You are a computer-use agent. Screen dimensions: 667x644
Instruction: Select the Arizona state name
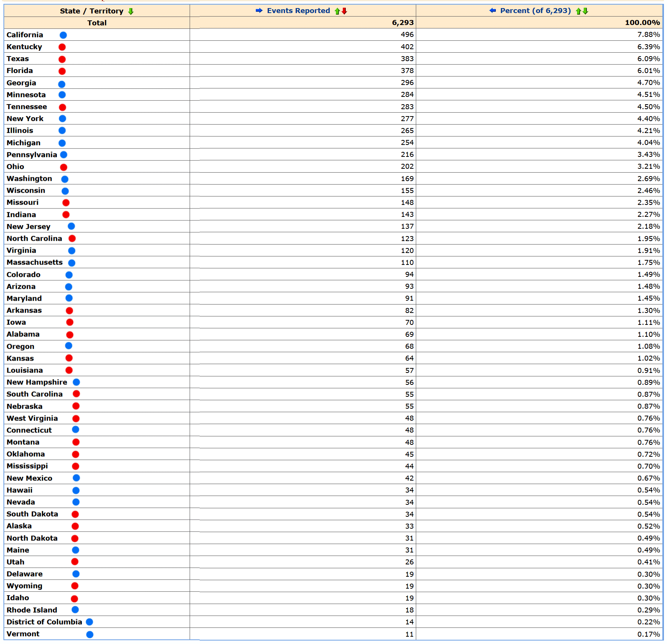click(x=21, y=287)
